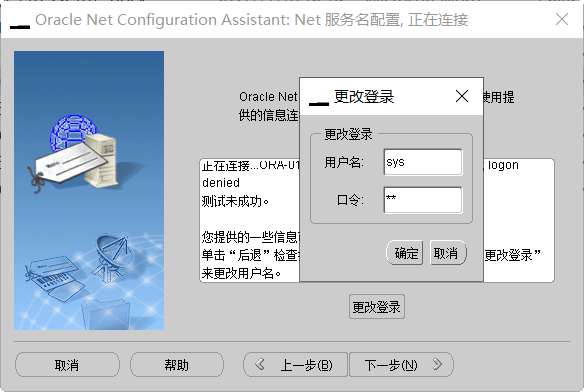
Task: Proceed with 下一步(N)
Action: coord(402,365)
